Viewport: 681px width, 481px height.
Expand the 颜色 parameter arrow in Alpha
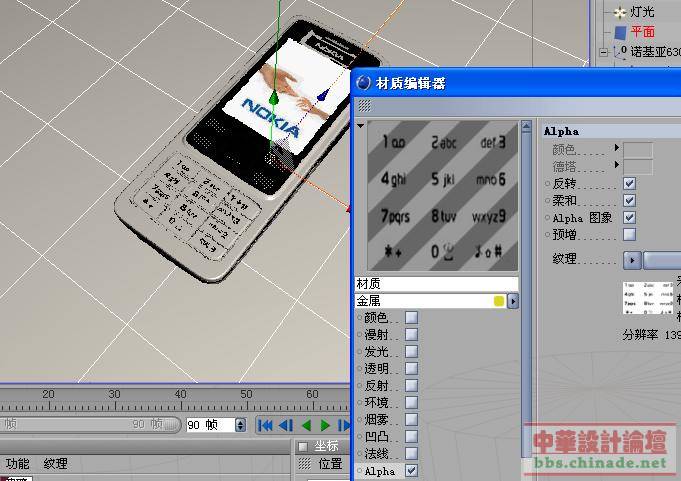(x=616, y=148)
